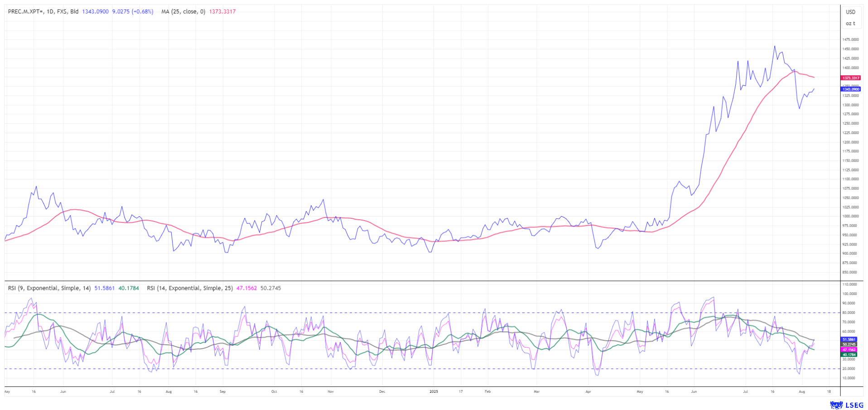
Task: Click the blue 1343.0900 last price tag
Action: pos(850,89)
